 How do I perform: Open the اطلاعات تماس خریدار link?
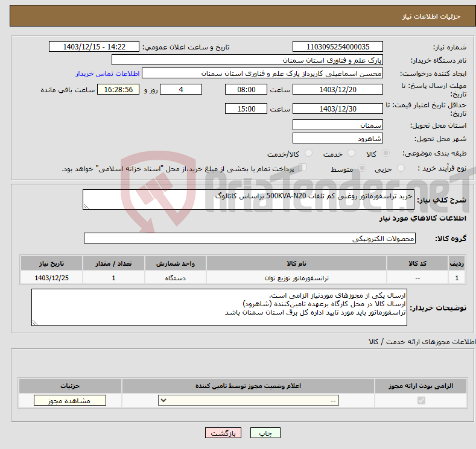tap(107, 74)
